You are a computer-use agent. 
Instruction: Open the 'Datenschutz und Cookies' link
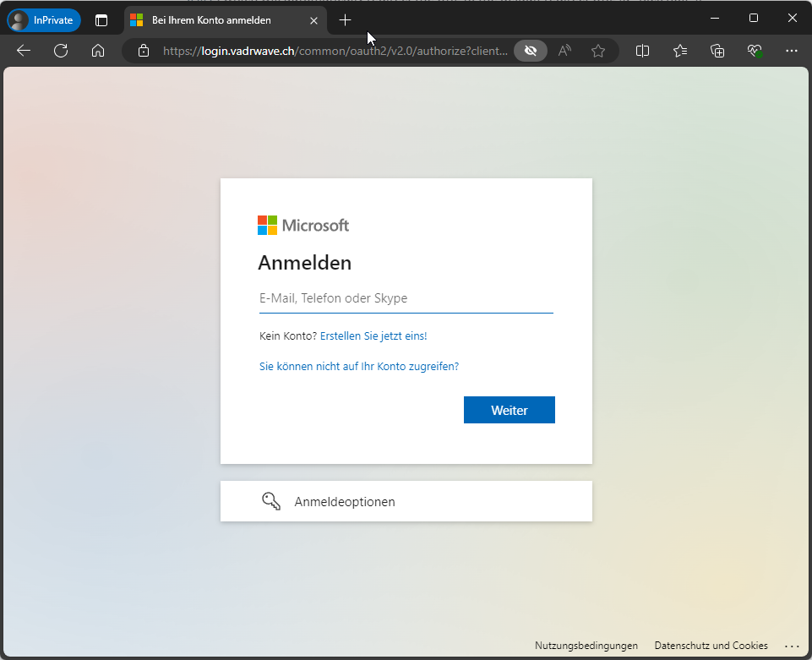(711, 646)
